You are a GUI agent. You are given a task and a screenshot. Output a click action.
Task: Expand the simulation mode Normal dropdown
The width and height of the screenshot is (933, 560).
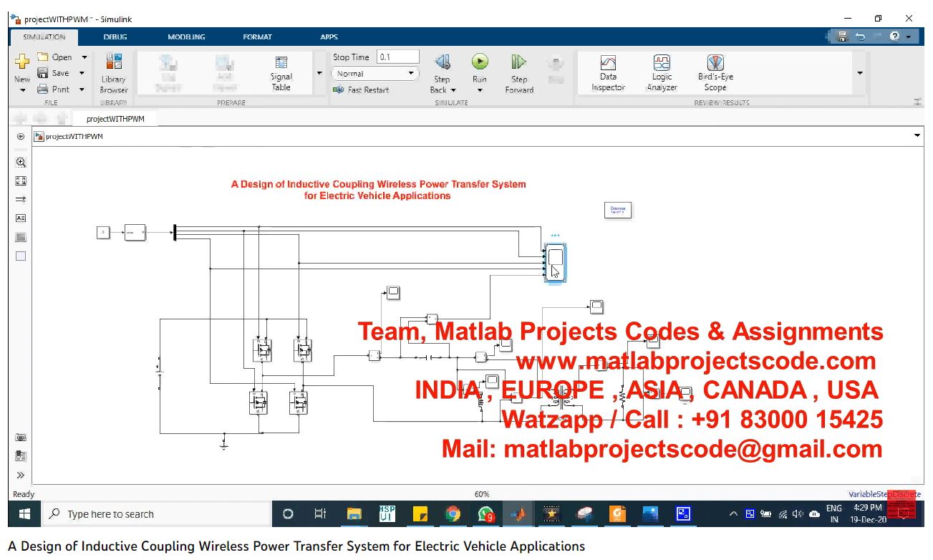coord(374,74)
